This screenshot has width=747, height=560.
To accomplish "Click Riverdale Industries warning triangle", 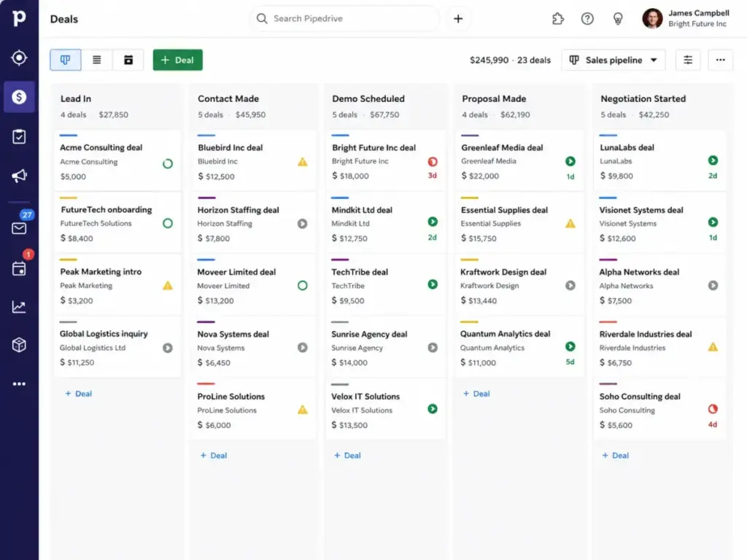I will (713, 347).
